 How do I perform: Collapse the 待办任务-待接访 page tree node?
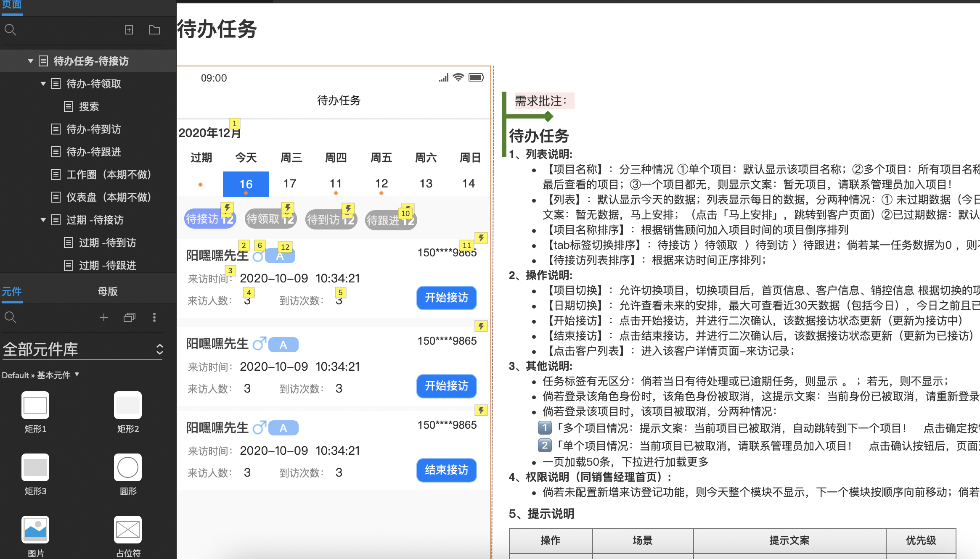point(30,61)
